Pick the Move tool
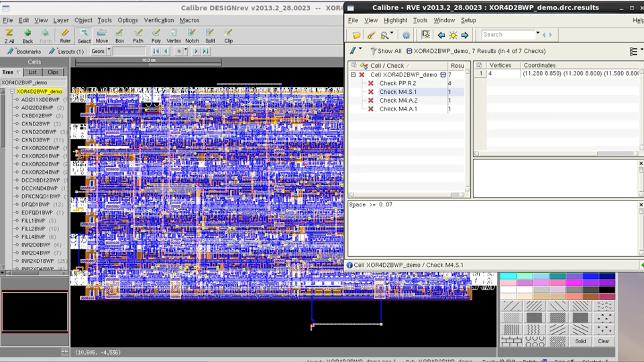This screenshot has height=362, width=644. tap(101, 36)
